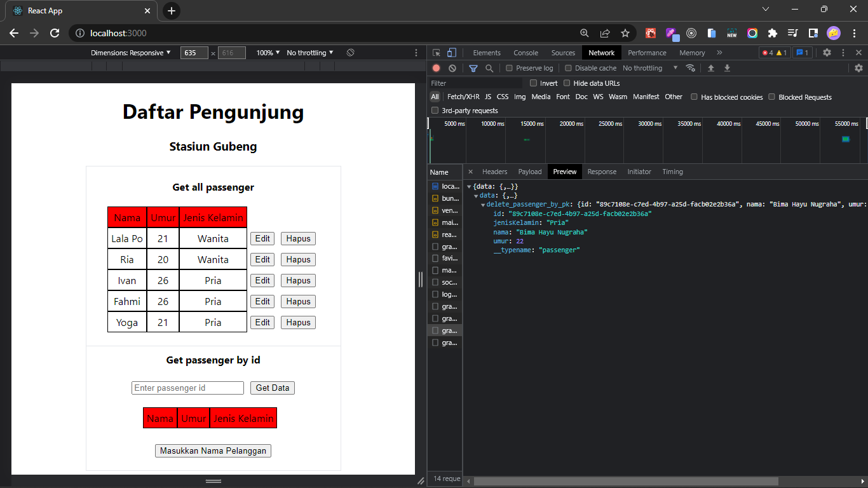Enable the Preserve log checkbox
868x488 pixels.
coord(510,68)
